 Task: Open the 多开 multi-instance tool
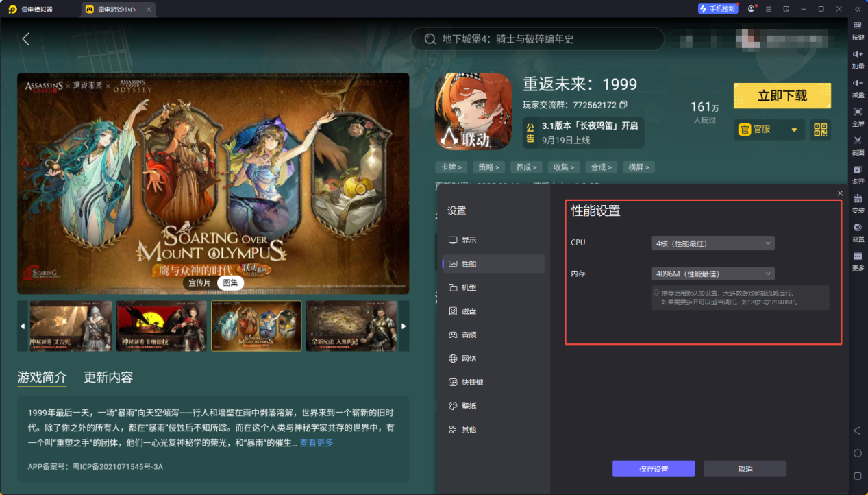pyautogui.click(x=858, y=169)
